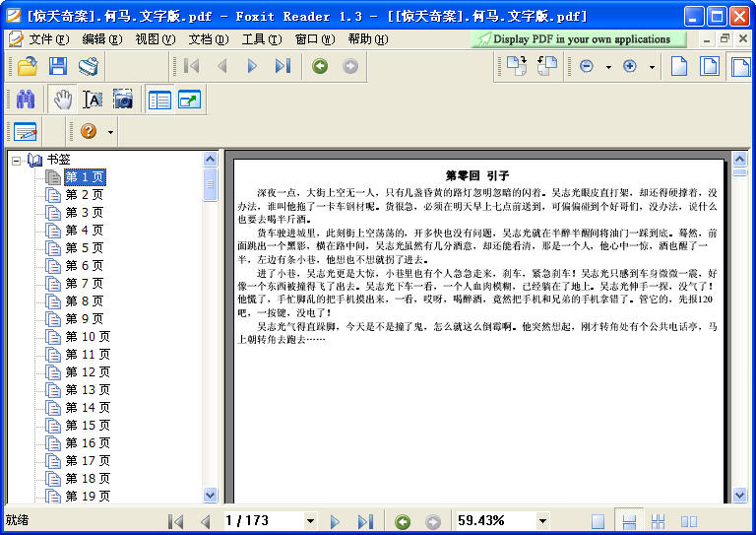Select bookmark 第 9 页

(x=85, y=319)
